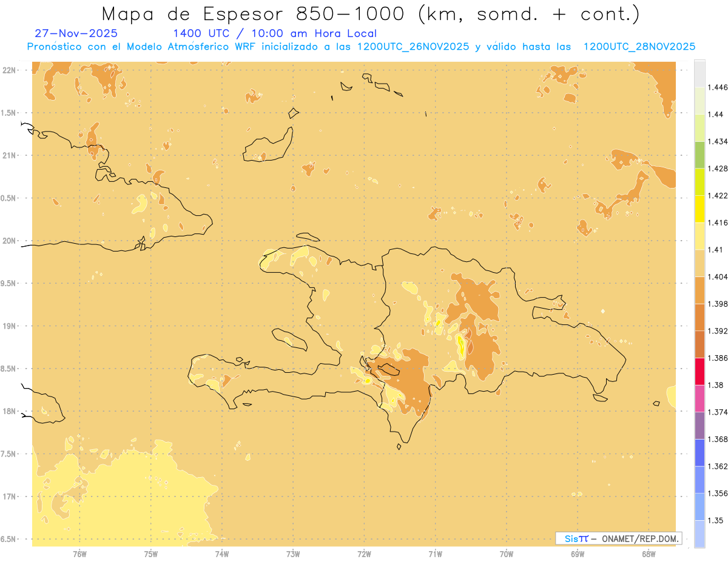Pick the green legend swatch between 1.434 and 1.428
The image size is (728, 562).
tap(699, 155)
